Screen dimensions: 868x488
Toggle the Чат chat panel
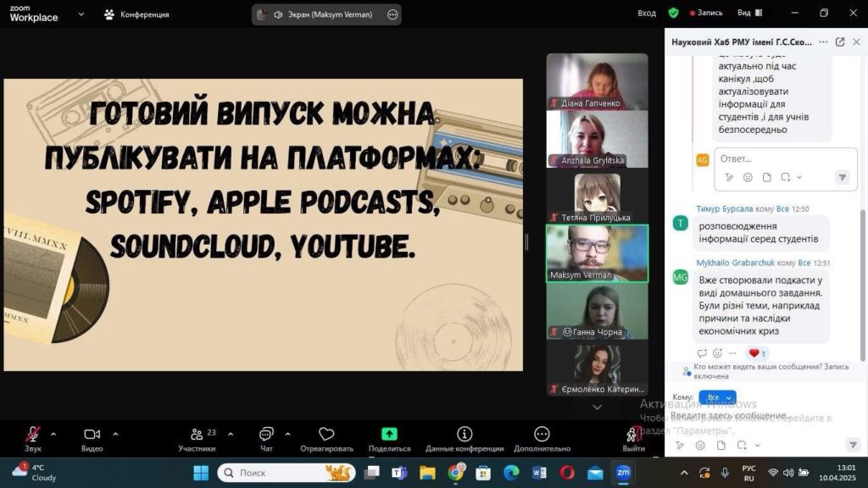pyautogui.click(x=266, y=435)
